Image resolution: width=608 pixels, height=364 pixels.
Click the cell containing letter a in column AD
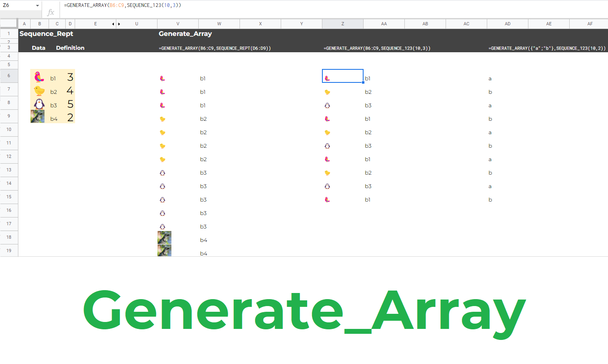click(490, 78)
